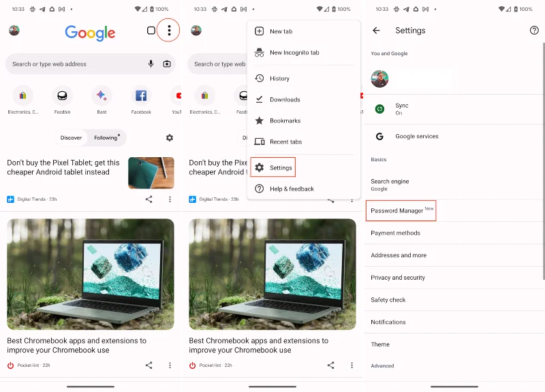Open the Discover feed settings gear
Viewport: 545px width, 392px height.
point(170,138)
